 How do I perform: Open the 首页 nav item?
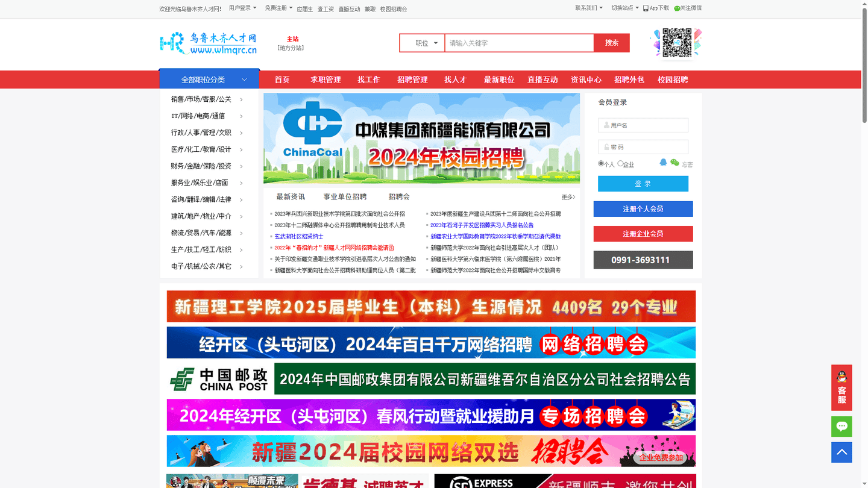pos(282,80)
